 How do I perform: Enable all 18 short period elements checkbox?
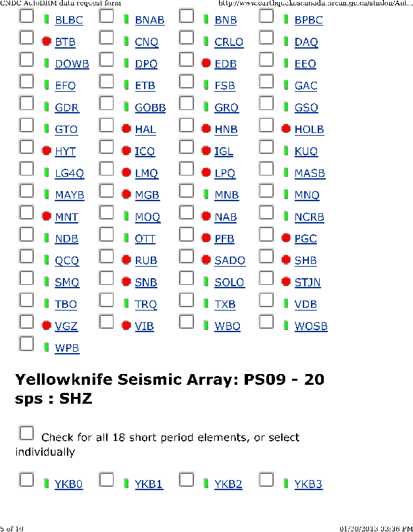tap(26, 433)
